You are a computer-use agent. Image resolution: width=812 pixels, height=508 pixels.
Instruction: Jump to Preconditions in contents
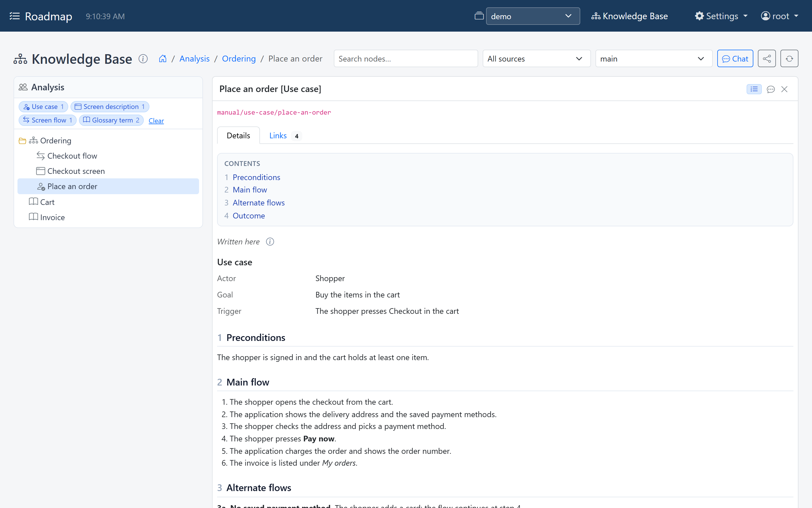pyautogui.click(x=256, y=177)
